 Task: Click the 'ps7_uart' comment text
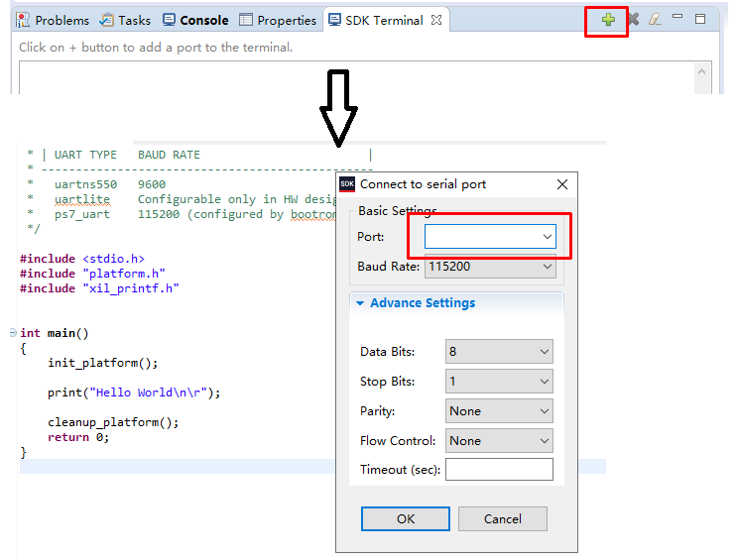point(81,214)
